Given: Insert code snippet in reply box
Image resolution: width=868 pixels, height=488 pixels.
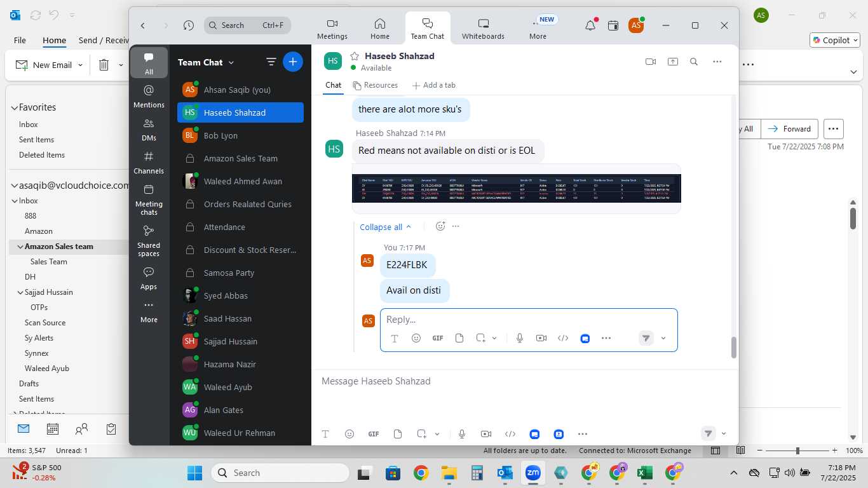Looking at the screenshot, I should (x=563, y=338).
